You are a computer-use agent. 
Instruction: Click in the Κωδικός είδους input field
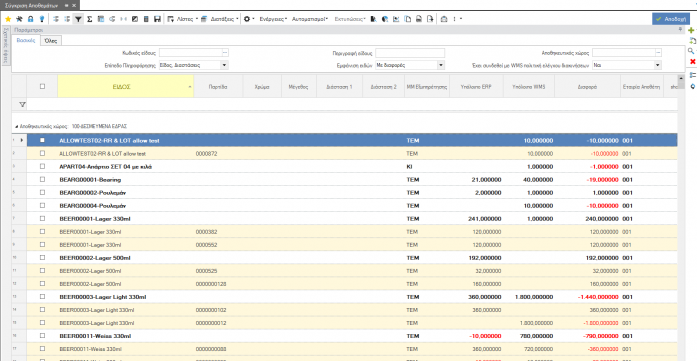pyautogui.click(x=190, y=53)
